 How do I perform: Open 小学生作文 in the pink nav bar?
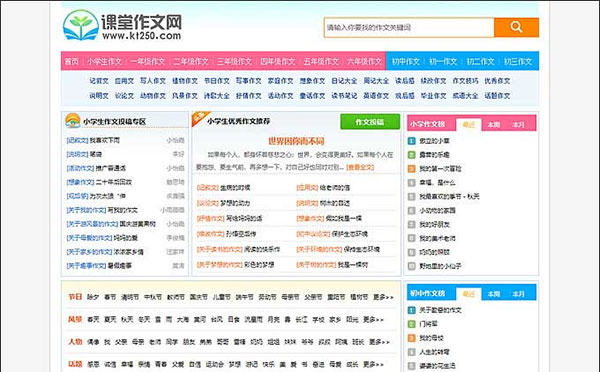104,62
